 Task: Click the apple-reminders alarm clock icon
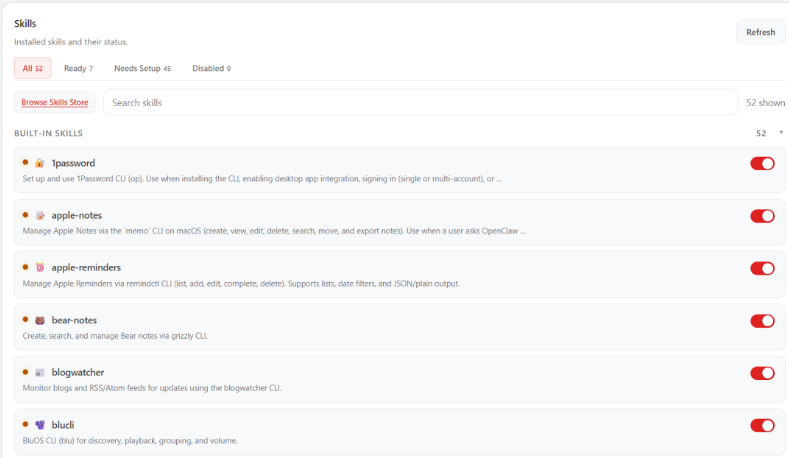(x=40, y=267)
